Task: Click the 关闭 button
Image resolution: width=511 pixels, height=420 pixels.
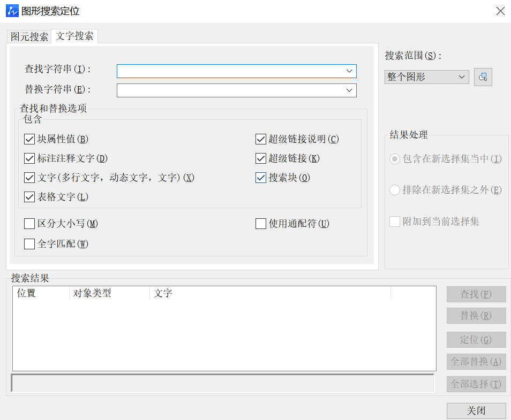Action: pyautogui.click(x=476, y=410)
